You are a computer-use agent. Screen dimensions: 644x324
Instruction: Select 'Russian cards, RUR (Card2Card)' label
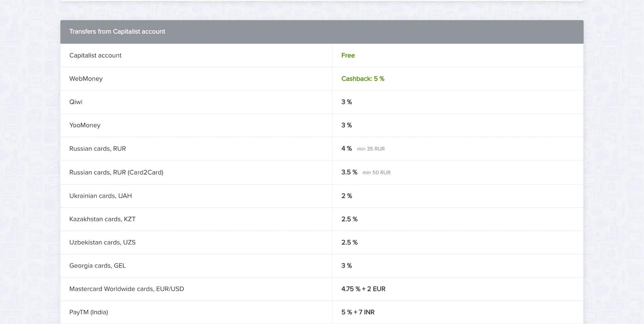pyautogui.click(x=116, y=172)
